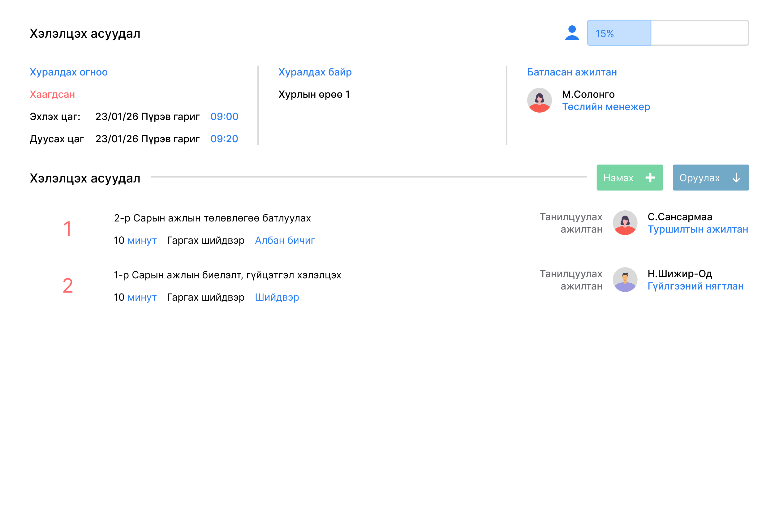Click М.Солонго's avatar picture

(539, 100)
